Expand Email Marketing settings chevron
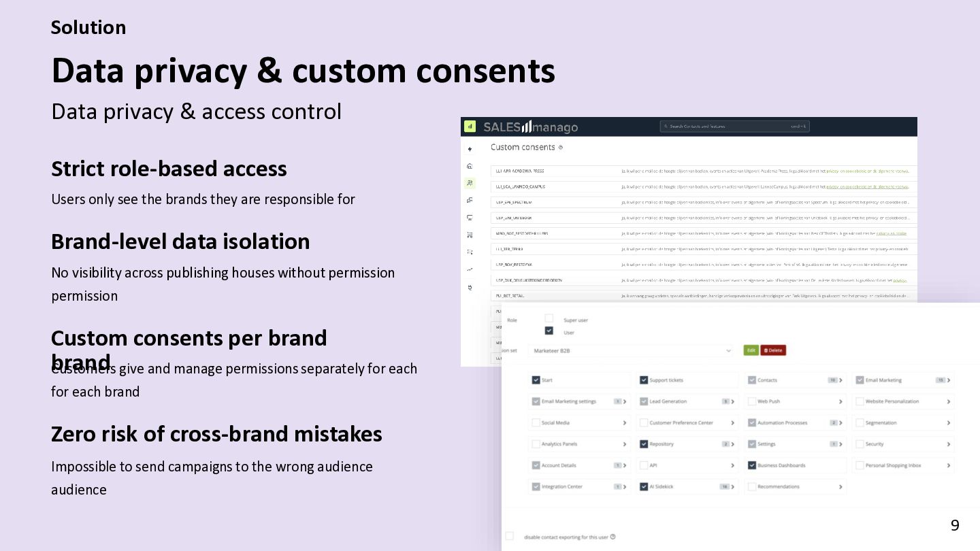980x551 pixels. (x=625, y=401)
